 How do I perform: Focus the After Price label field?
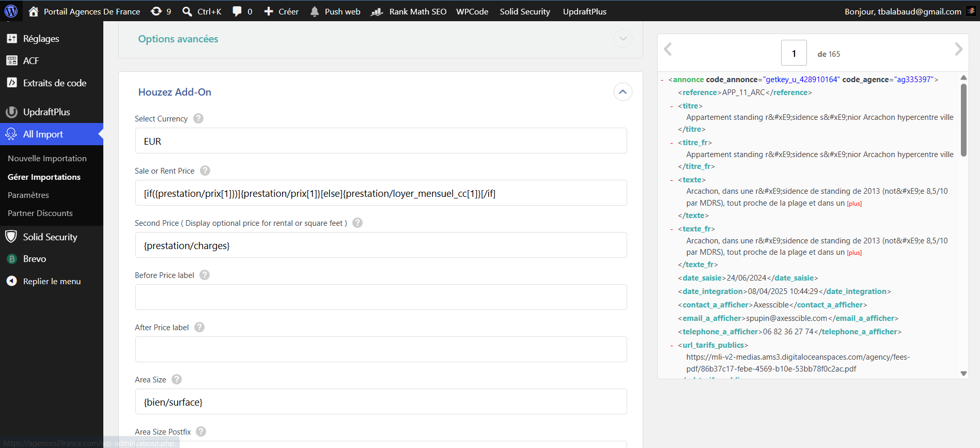pos(381,349)
